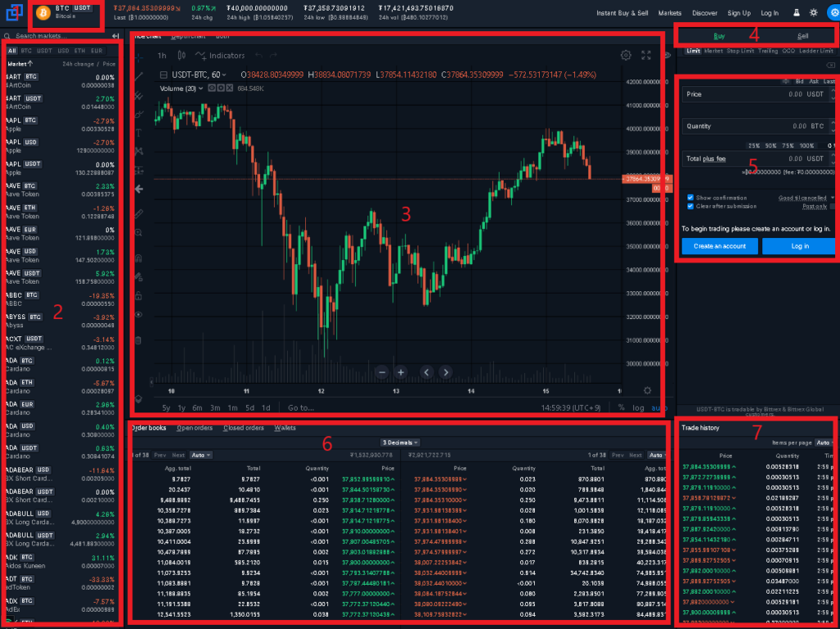Toggle the drawing lock tool

pyautogui.click(x=139, y=296)
